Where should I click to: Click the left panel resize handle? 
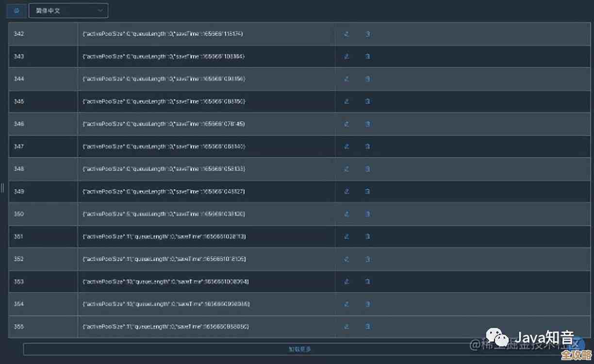click(2, 187)
